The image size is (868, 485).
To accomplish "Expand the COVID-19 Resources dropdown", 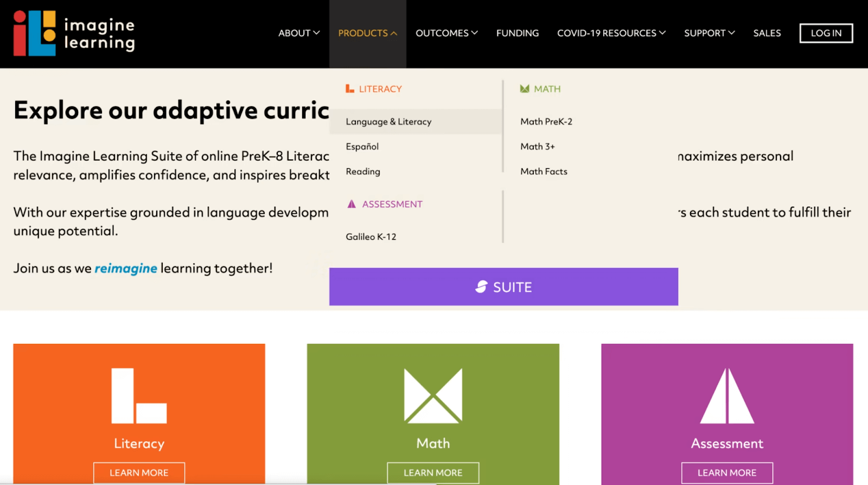I will pyautogui.click(x=611, y=33).
